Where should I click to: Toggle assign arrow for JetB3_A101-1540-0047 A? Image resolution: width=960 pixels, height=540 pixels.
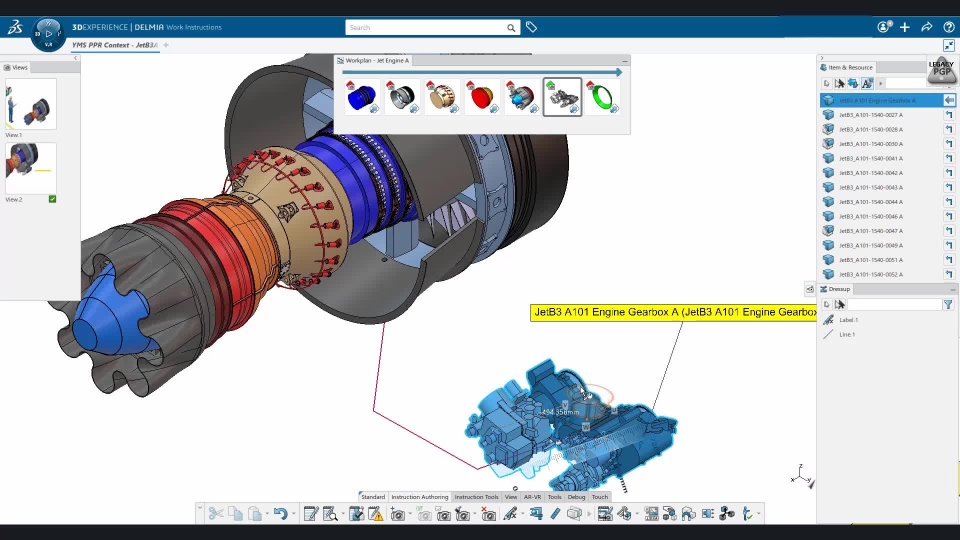pyautogui.click(x=949, y=231)
